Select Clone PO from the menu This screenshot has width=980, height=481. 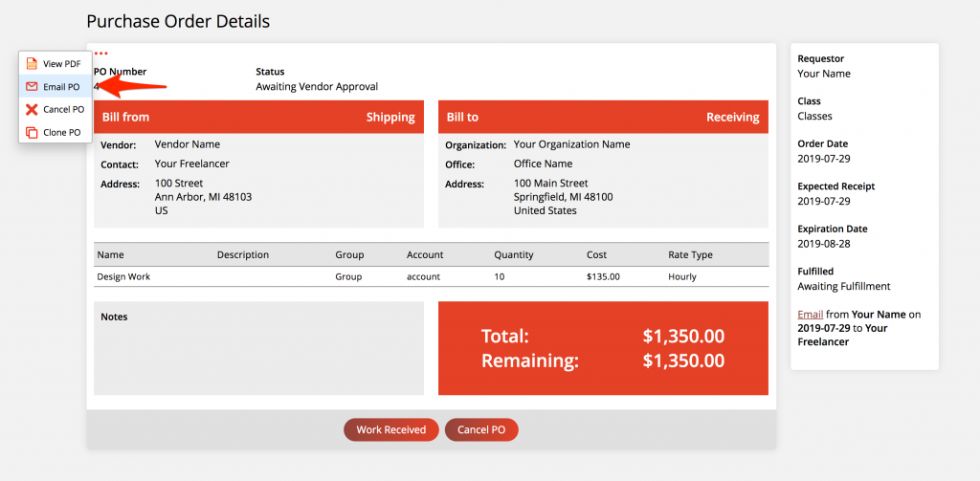pos(56,132)
